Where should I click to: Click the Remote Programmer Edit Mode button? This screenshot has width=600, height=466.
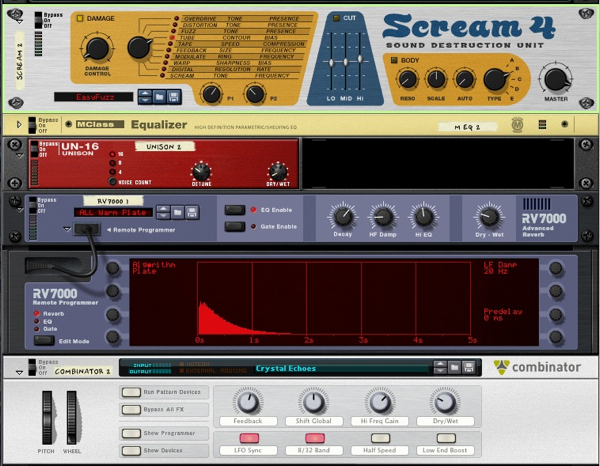[x=44, y=341]
